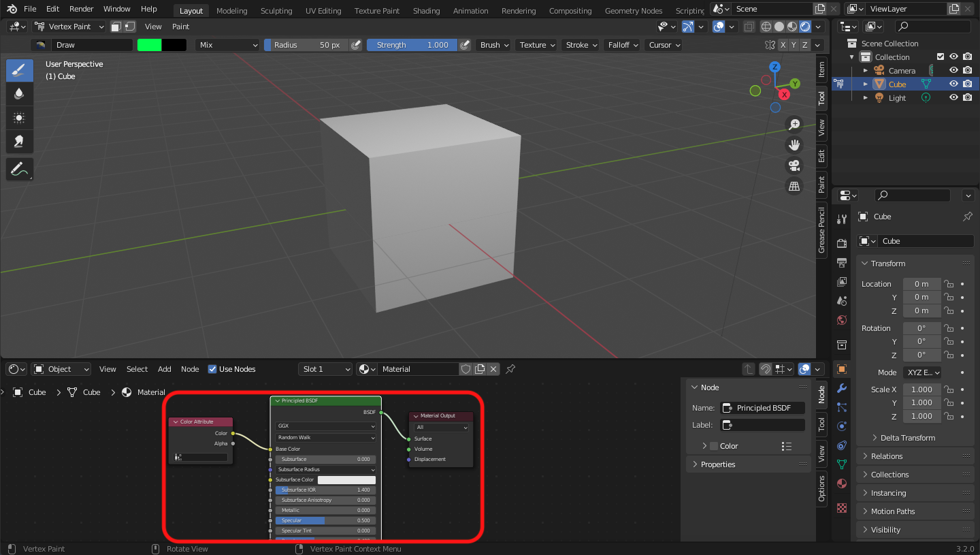980x555 pixels.
Task: Select the Annotate tool
Action: pos(20,169)
